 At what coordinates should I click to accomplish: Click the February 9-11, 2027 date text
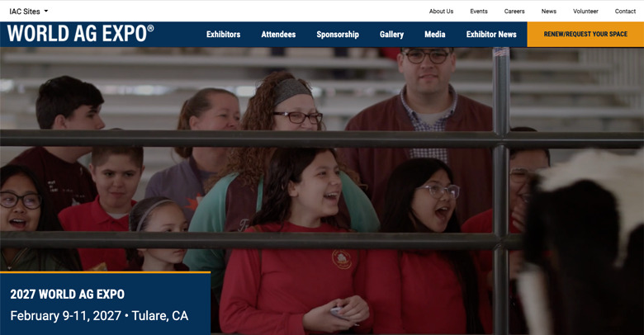coord(66,316)
